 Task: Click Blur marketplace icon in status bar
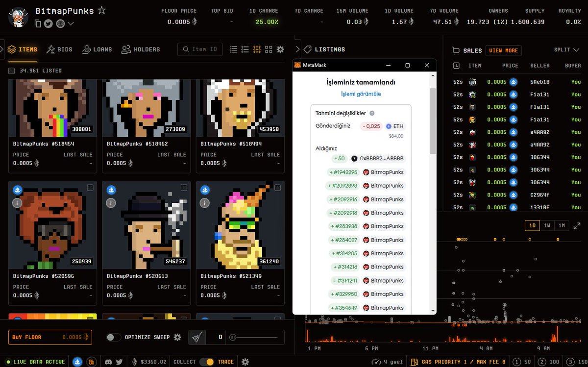pos(91,362)
